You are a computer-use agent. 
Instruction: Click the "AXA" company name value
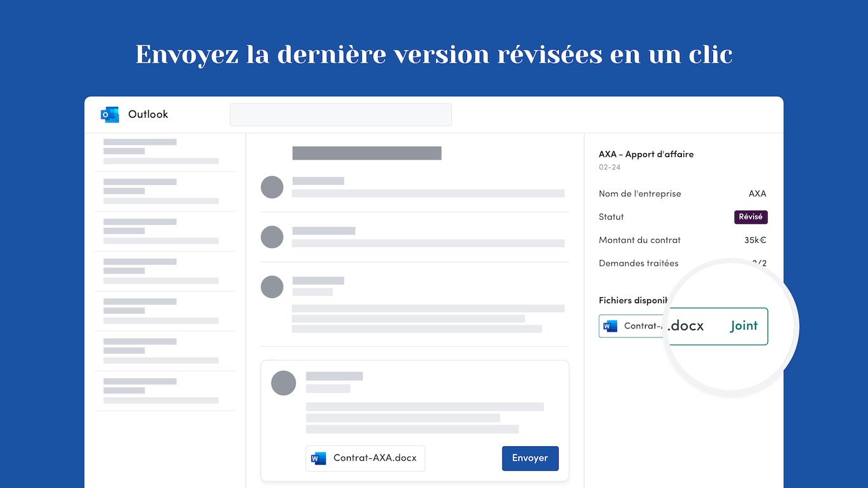click(x=757, y=194)
